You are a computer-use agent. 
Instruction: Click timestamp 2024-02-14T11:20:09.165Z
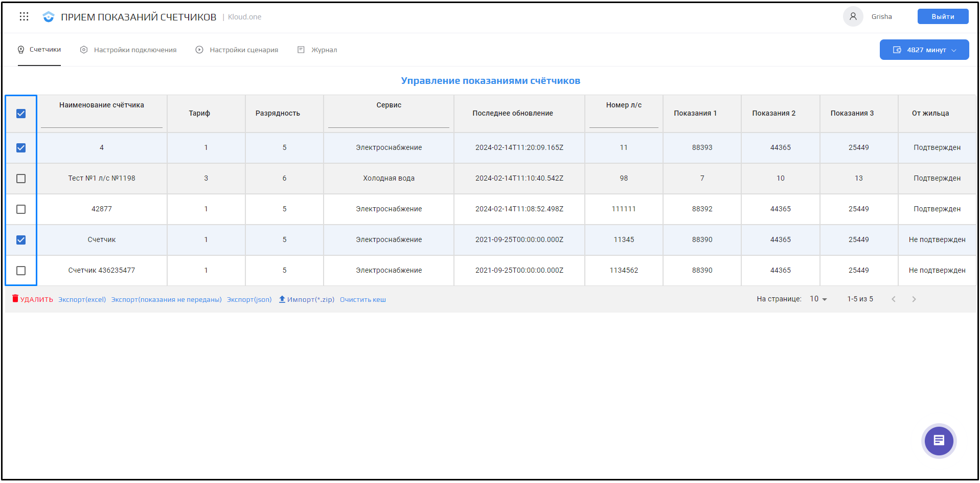pos(519,148)
